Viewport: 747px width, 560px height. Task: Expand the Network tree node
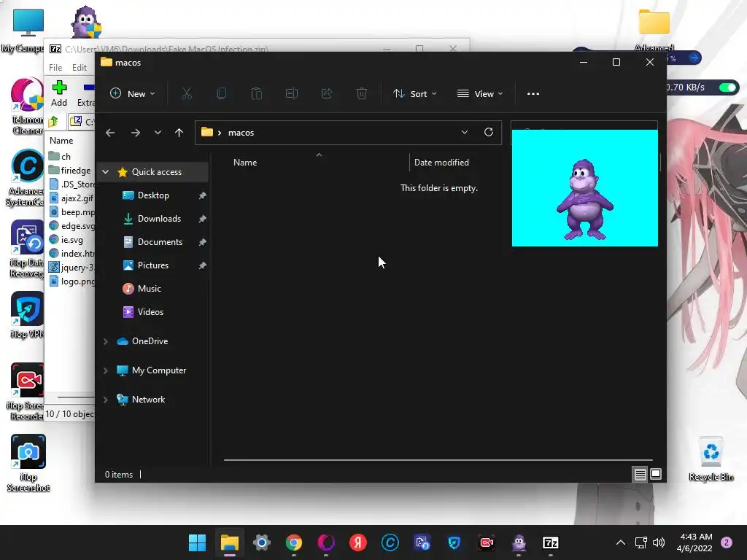click(106, 400)
